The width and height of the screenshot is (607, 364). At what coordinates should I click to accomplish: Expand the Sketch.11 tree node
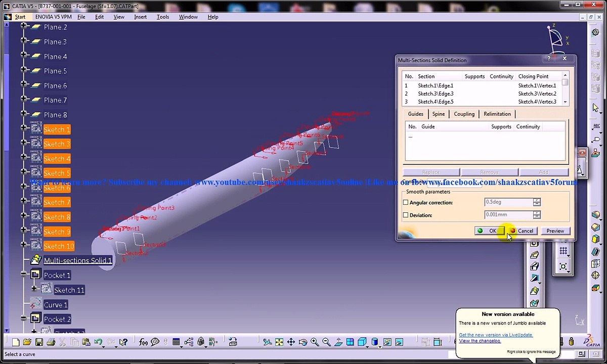point(34,289)
